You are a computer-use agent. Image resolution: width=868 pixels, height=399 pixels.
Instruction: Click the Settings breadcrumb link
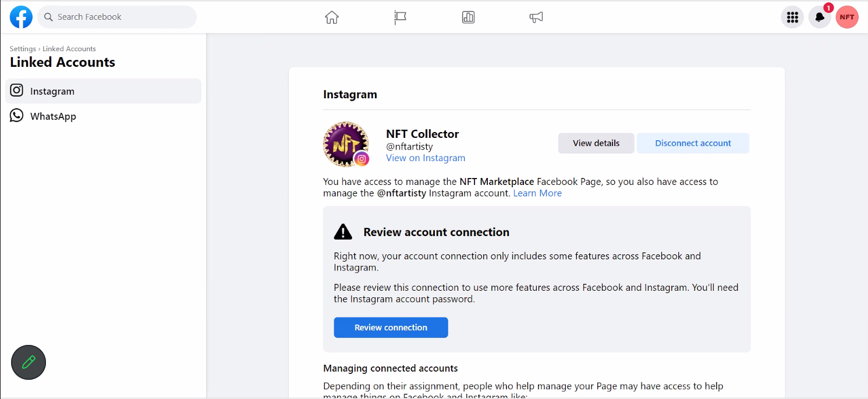pyautogui.click(x=23, y=49)
